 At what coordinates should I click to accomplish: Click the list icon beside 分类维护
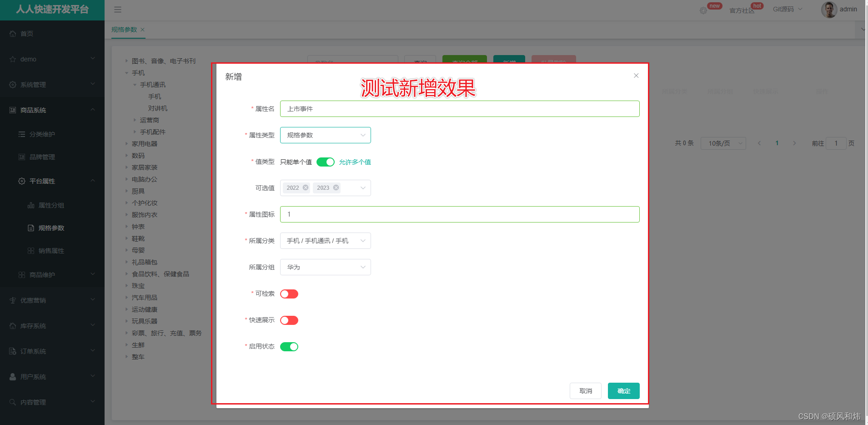[22, 134]
